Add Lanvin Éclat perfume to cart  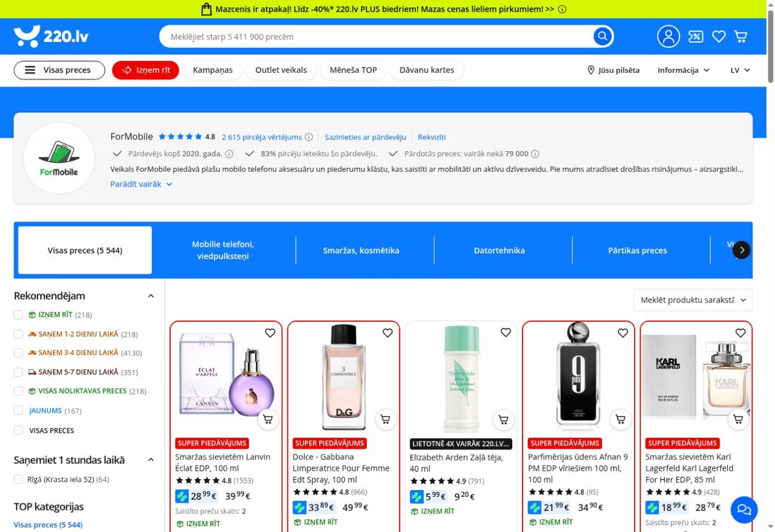click(268, 420)
